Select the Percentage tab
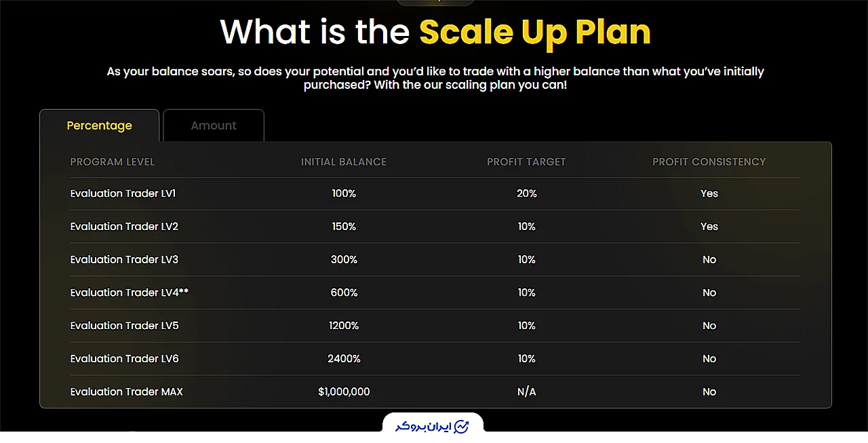 [x=100, y=126]
